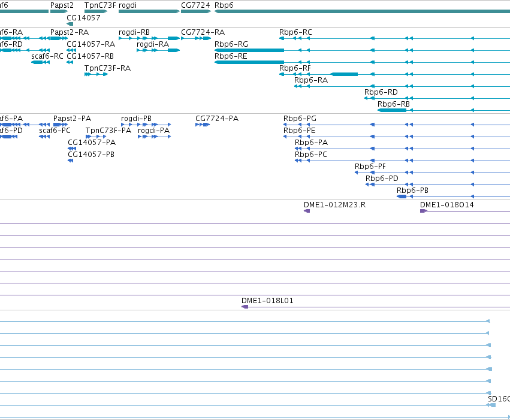The width and height of the screenshot is (510, 420).
Task: Select transcript TpnC73F-RA
Action: click(x=107, y=68)
